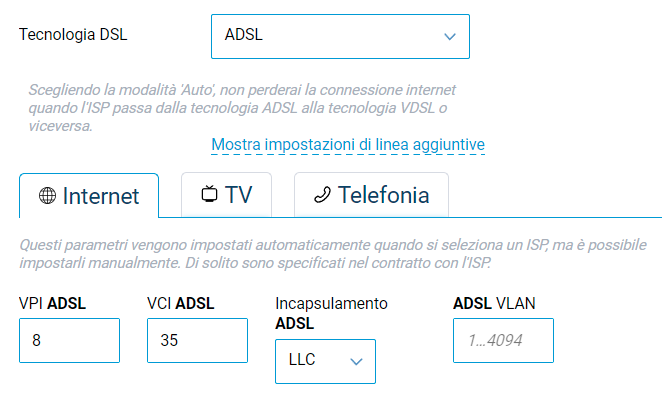Focus the VPI ADSL field containing 8
This screenshot has width=662, height=401.
pos(69,340)
